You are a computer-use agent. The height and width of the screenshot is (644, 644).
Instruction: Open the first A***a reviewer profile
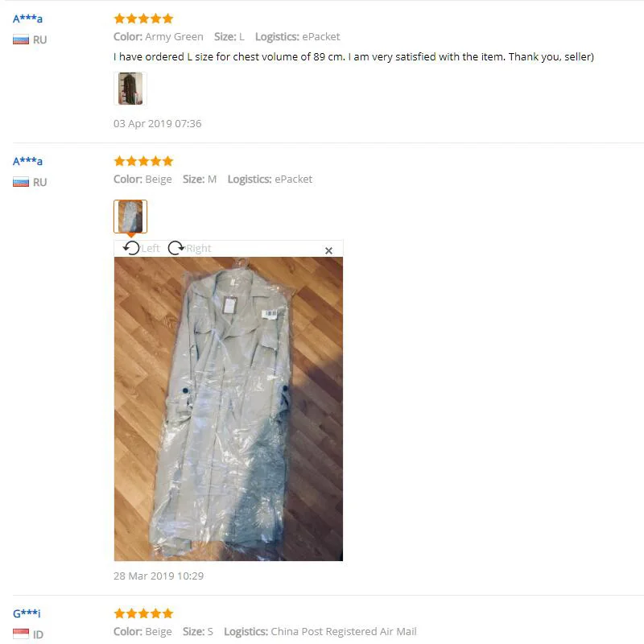(27, 19)
